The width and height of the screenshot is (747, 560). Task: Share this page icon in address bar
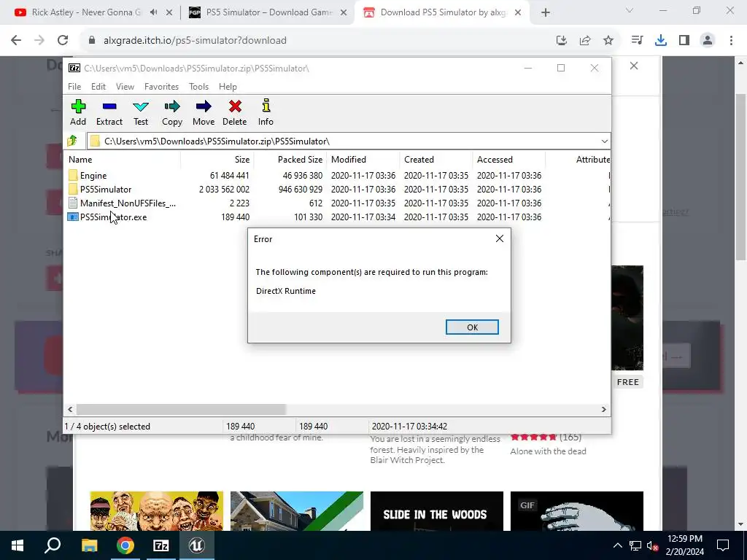click(585, 41)
